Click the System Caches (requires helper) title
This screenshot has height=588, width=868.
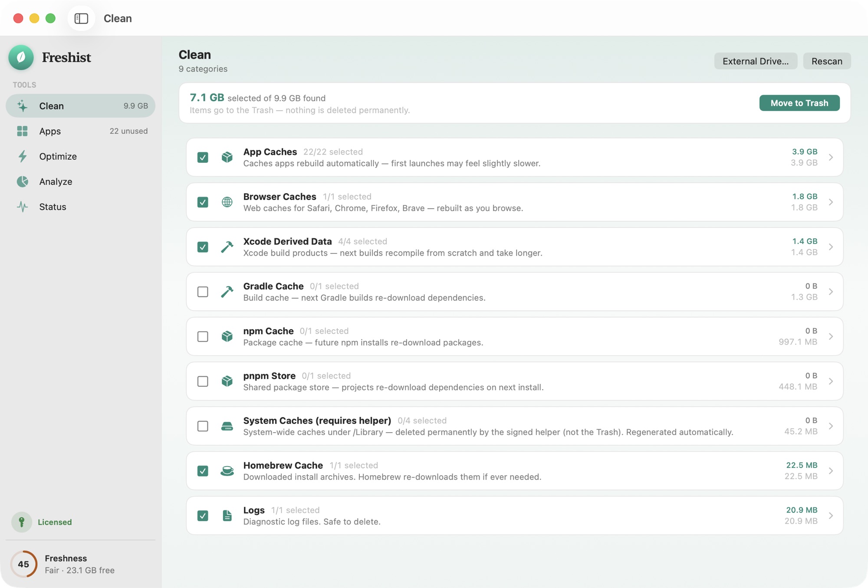pos(317,420)
